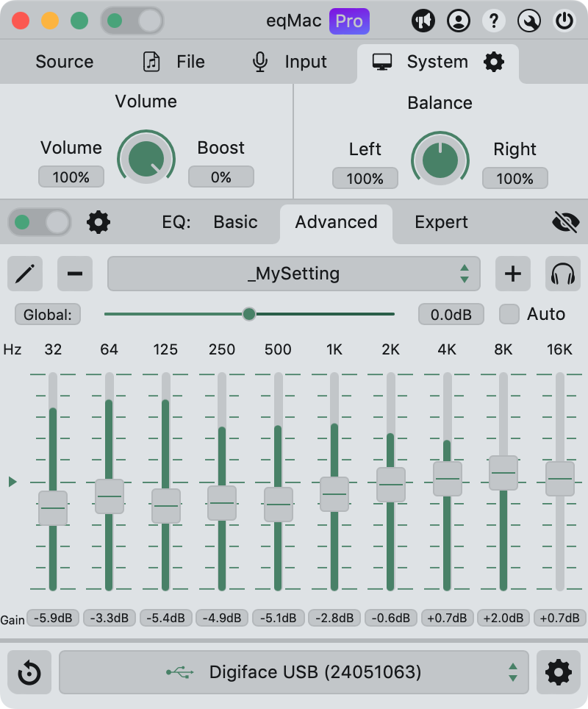588x709 pixels.
Task: Open the equalizer settings gear icon
Action: click(98, 222)
